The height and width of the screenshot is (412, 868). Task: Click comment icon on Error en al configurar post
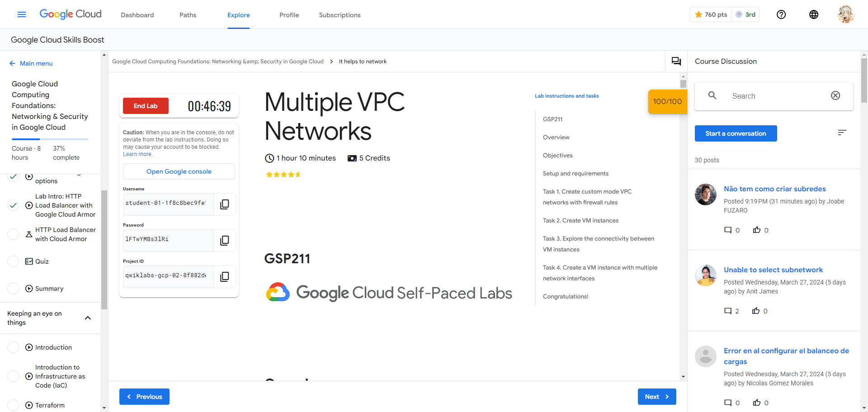(728, 403)
